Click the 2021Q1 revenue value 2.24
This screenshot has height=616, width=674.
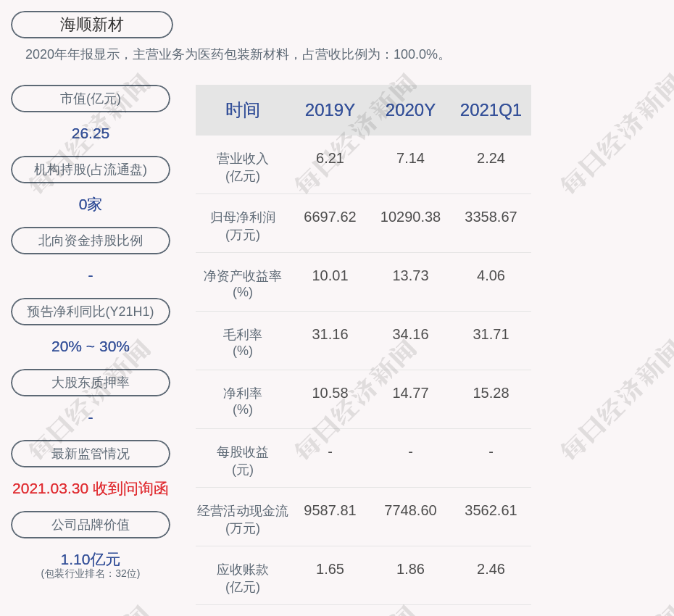pos(491,159)
